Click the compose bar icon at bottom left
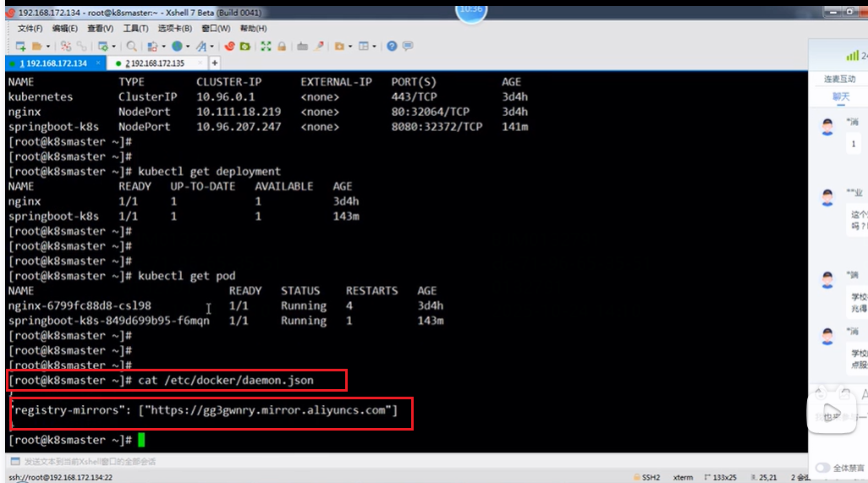 [15, 461]
